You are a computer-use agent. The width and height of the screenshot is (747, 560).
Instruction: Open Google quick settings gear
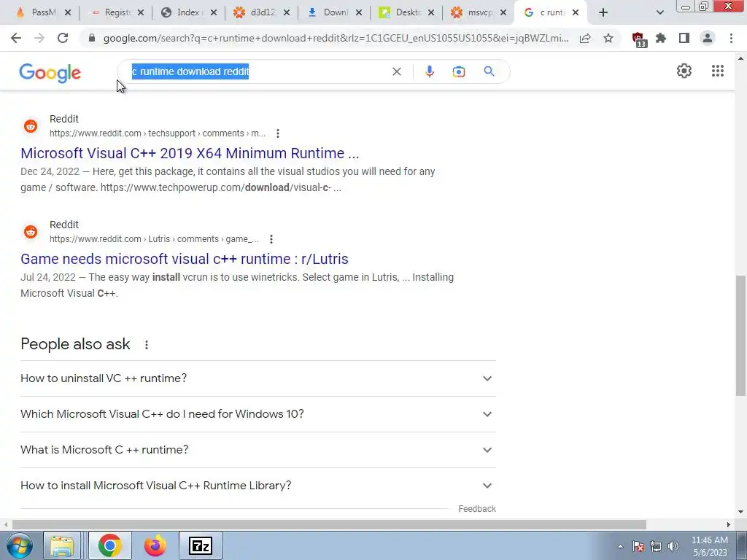684,71
